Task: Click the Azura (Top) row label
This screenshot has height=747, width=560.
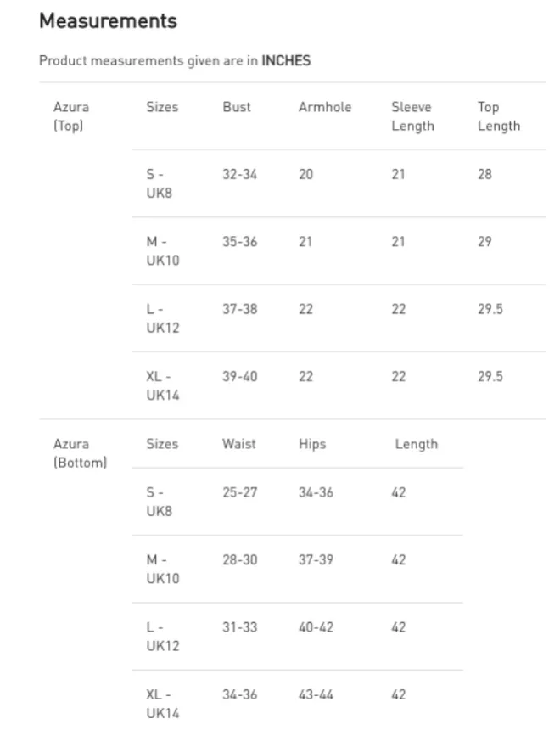Action: [71, 116]
